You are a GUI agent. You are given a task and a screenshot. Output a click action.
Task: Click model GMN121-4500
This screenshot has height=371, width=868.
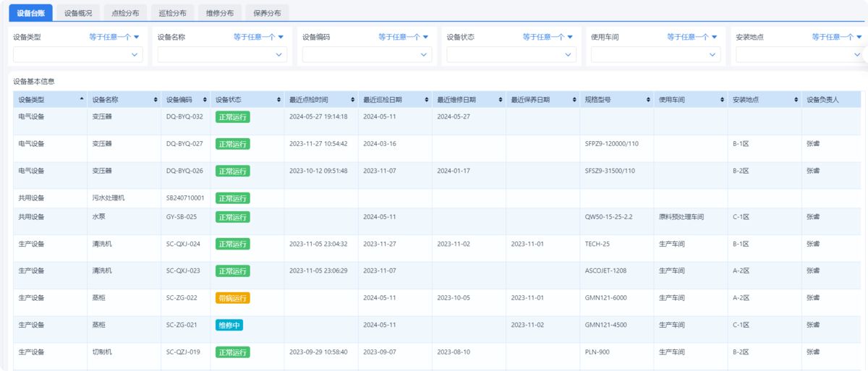[x=605, y=325]
